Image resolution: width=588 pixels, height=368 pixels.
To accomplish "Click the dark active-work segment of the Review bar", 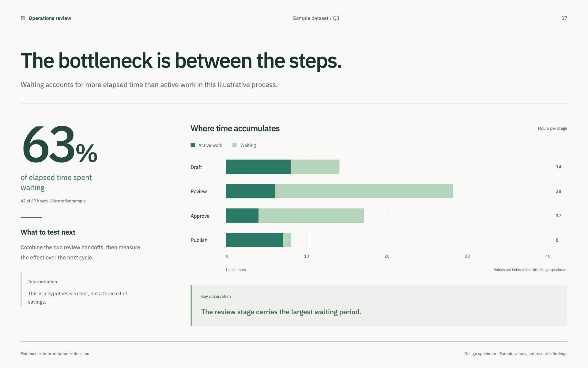I will 250,191.
